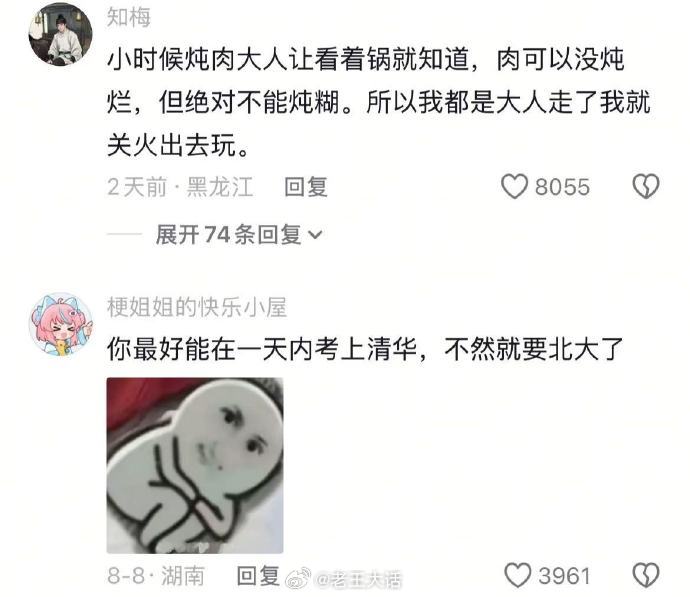Click the 2天前 · 黑龙江 timestamp
690x597 pixels.
[180, 187]
